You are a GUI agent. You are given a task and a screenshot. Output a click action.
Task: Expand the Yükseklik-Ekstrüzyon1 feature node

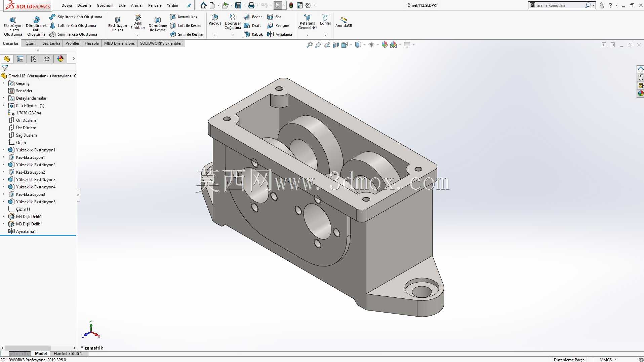pyautogui.click(x=3, y=150)
